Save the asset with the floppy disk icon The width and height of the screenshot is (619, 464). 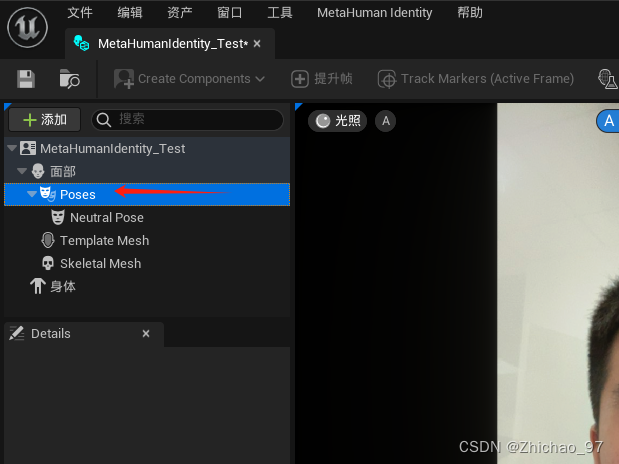pyautogui.click(x=26, y=79)
